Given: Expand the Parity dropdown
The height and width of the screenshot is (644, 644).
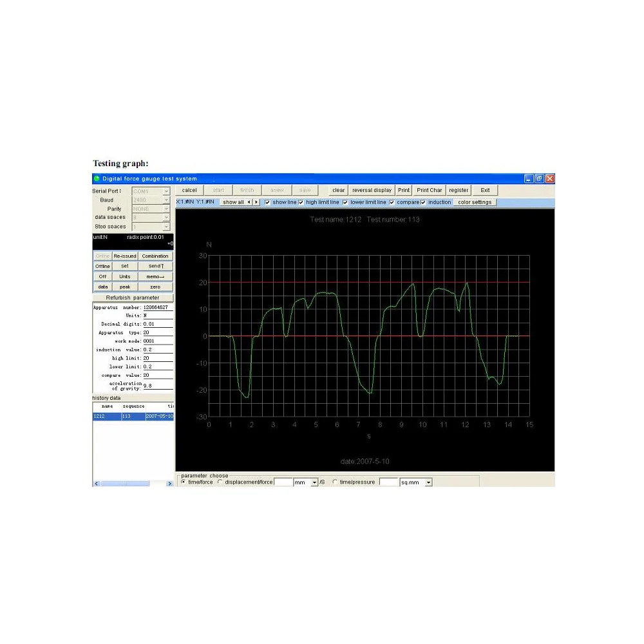Looking at the screenshot, I should [166, 209].
